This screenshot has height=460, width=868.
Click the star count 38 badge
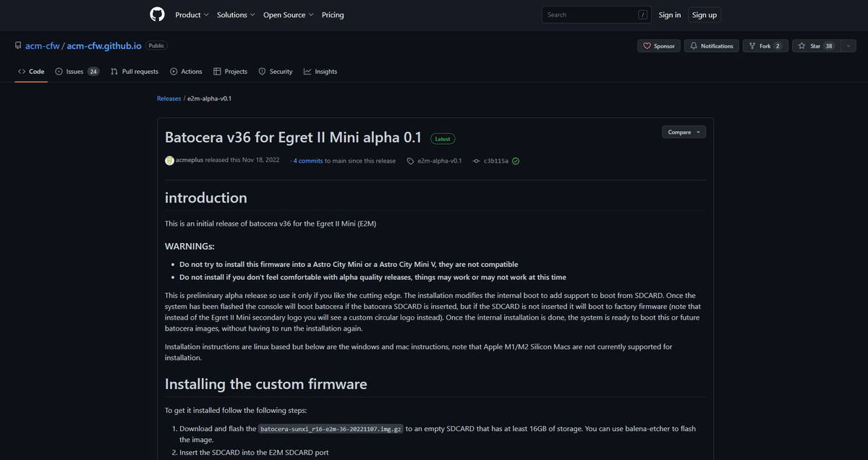pos(829,46)
